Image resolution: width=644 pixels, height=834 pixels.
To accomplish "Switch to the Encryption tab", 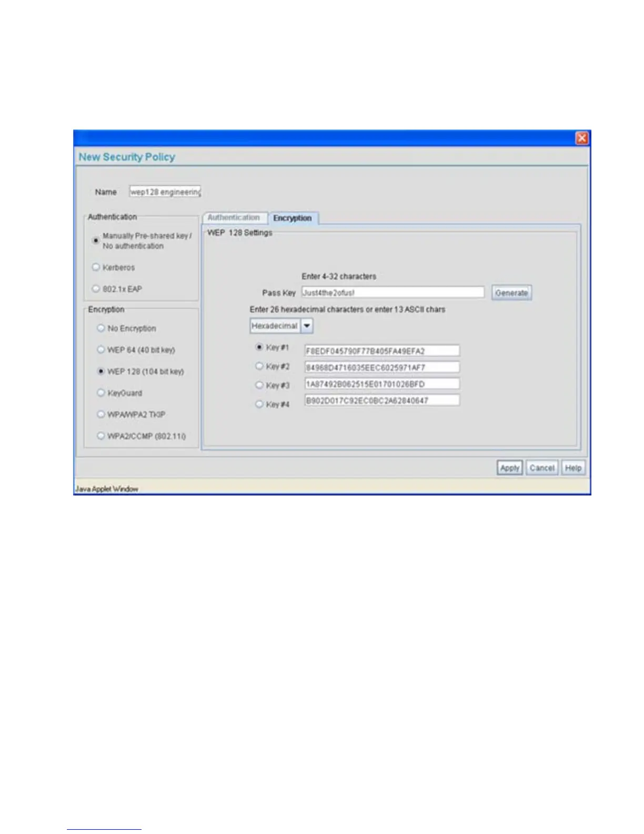I will 293,218.
